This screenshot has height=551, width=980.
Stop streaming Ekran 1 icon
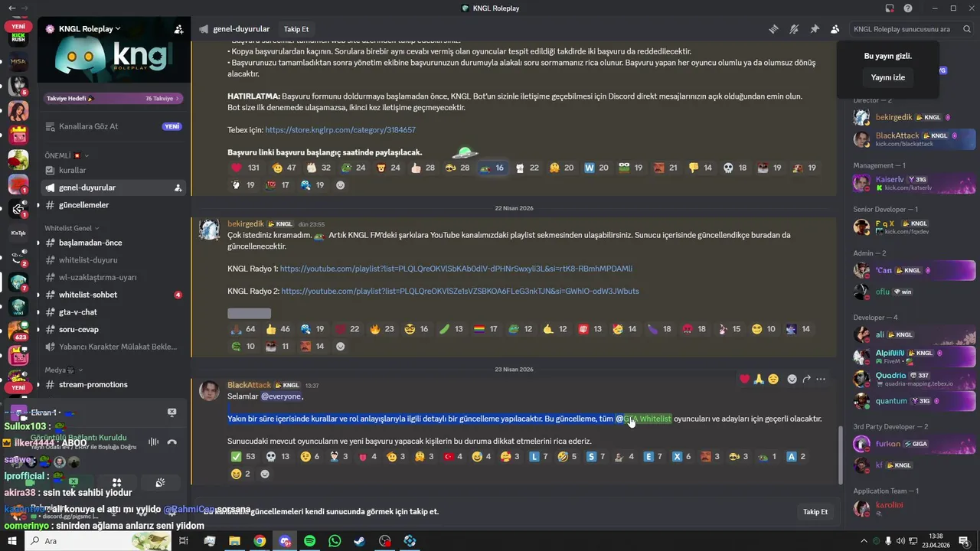172,412
